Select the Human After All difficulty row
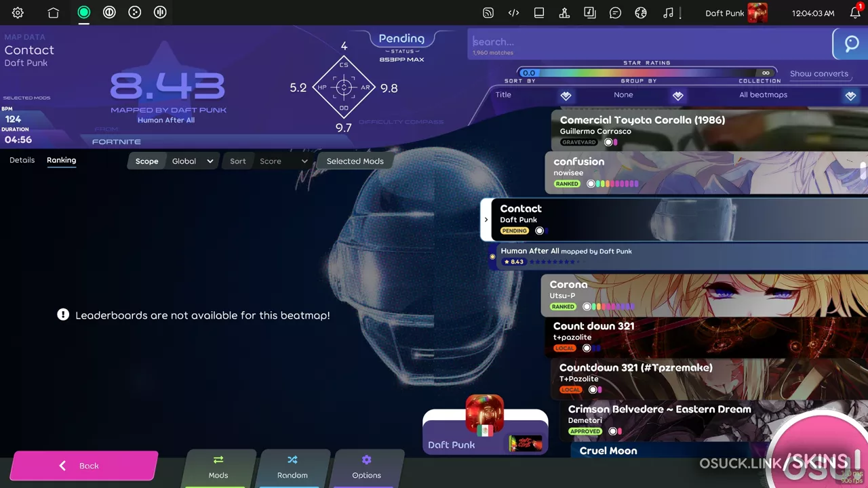 point(678,256)
